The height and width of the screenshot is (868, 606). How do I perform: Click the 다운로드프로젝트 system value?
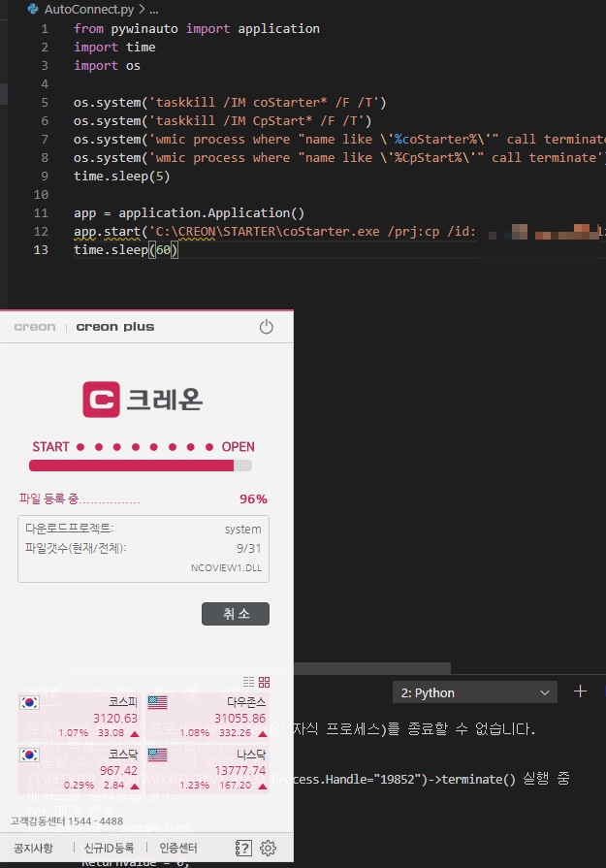click(243, 530)
